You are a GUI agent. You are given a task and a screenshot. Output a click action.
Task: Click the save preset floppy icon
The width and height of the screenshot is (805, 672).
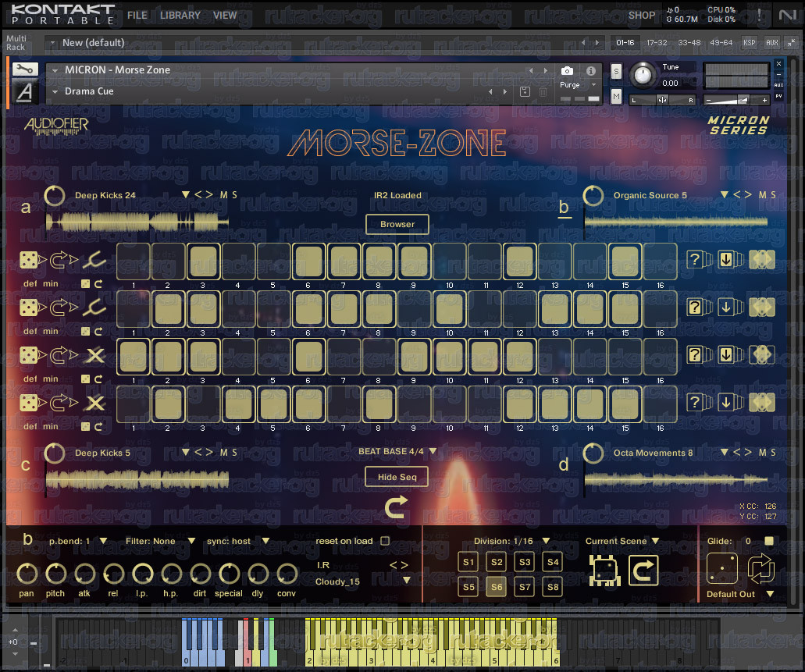(525, 92)
